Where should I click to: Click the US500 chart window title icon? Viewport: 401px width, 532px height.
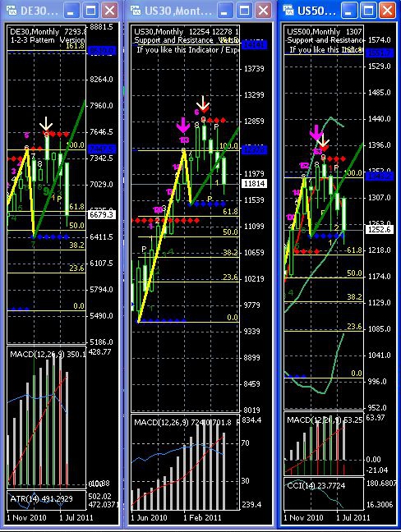288,11
